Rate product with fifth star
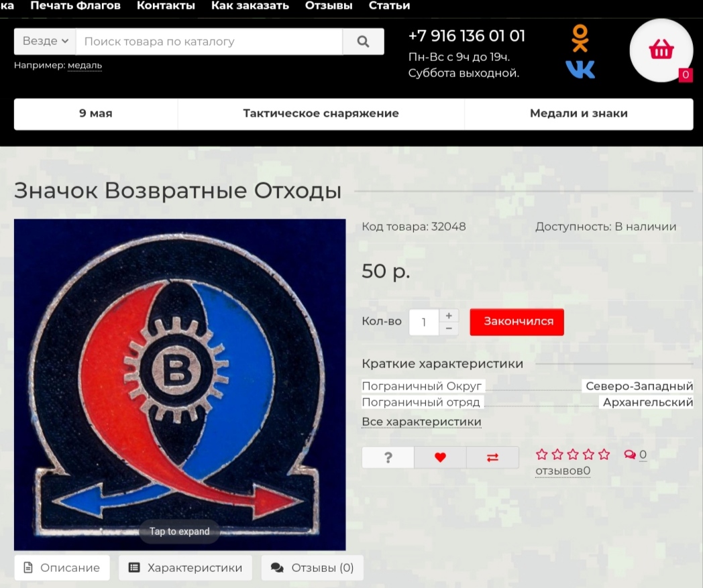Screen dimensions: 703x588 [x=604, y=455]
